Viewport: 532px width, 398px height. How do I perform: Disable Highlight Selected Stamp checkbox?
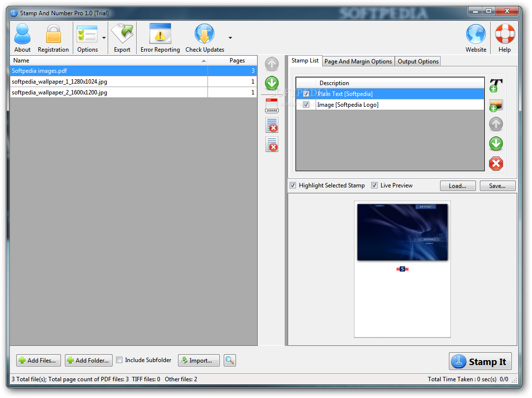pyautogui.click(x=293, y=185)
